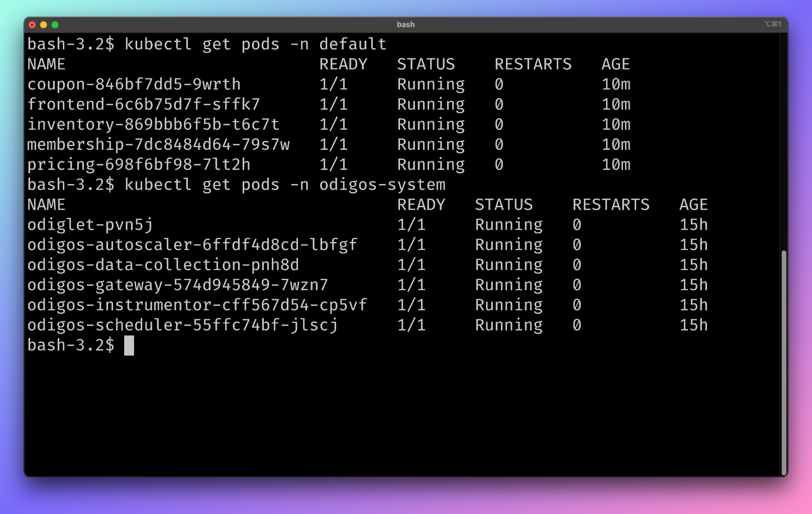
Task: Click the pod name inventory-869bbb6f5b-t6c7t
Action: point(153,125)
